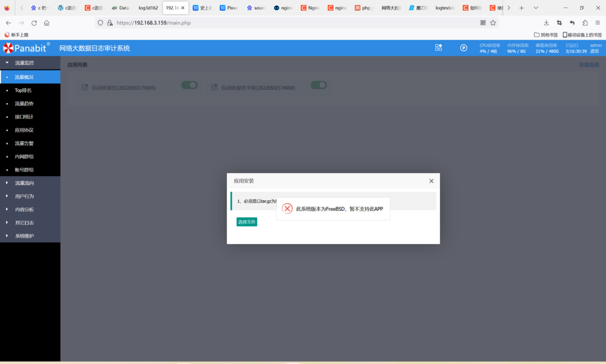Open a new browser tab
This screenshot has height=364, width=606.
(x=521, y=8)
